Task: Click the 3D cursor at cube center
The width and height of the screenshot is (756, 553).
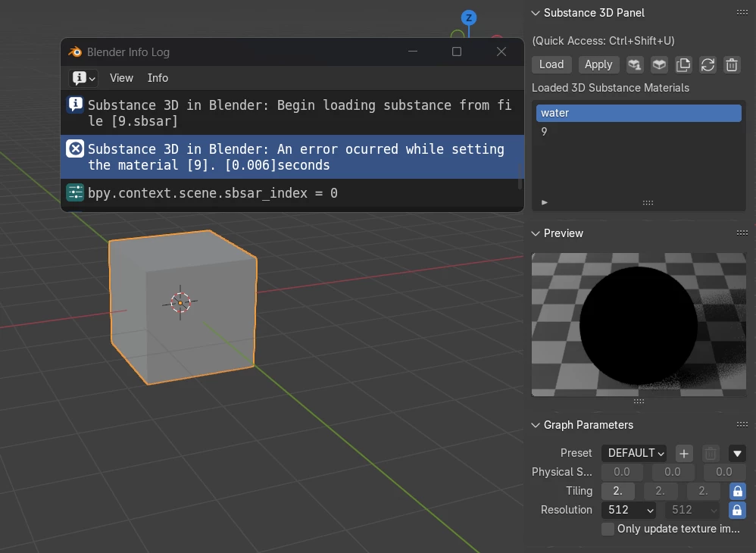Action: pos(180,303)
